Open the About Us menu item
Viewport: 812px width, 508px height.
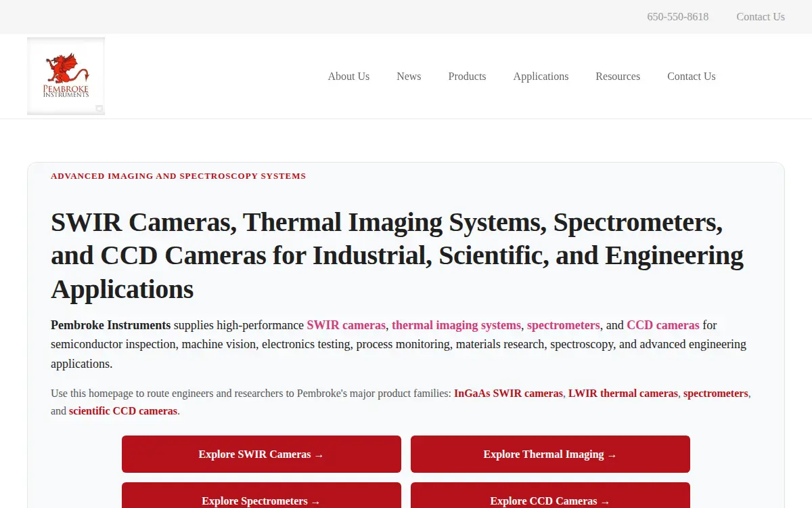(x=348, y=77)
